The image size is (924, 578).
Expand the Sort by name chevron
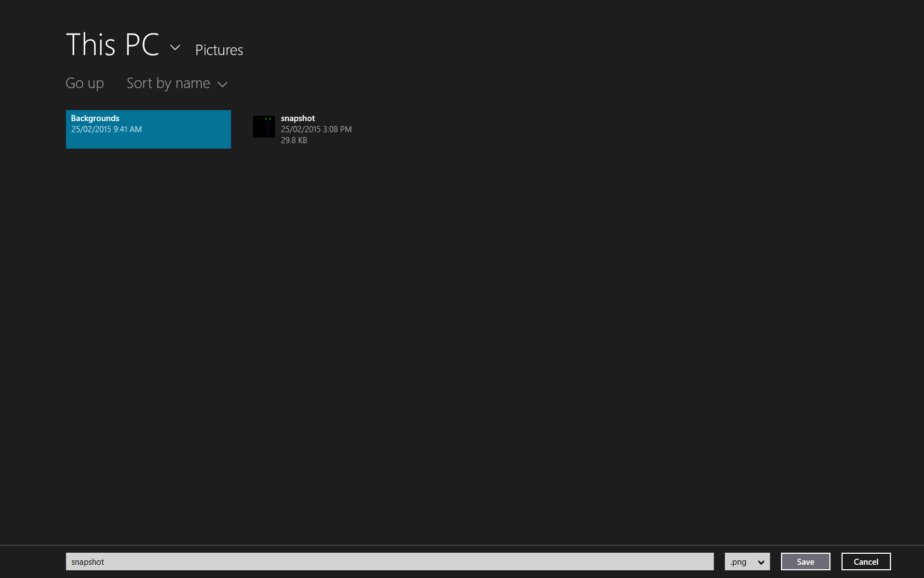(x=222, y=84)
